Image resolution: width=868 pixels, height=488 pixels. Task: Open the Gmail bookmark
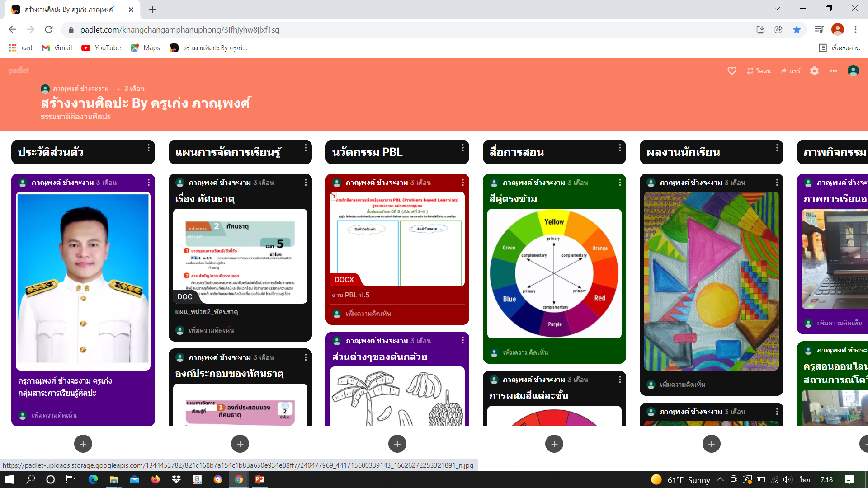click(57, 48)
